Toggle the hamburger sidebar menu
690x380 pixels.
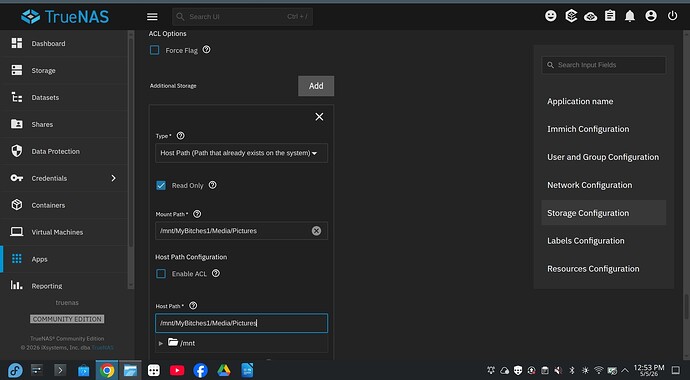coord(152,17)
